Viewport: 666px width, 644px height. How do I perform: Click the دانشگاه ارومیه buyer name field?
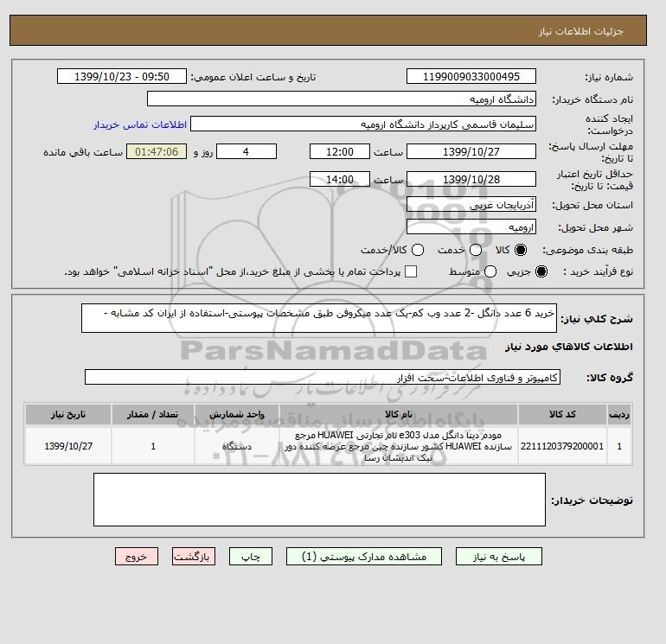click(342, 99)
